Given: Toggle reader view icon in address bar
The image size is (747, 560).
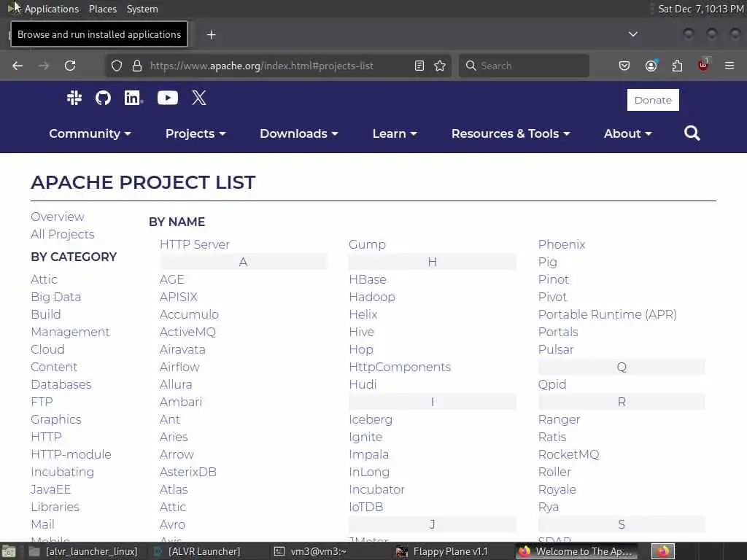Looking at the screenshot, I should [x=419, y=66].
